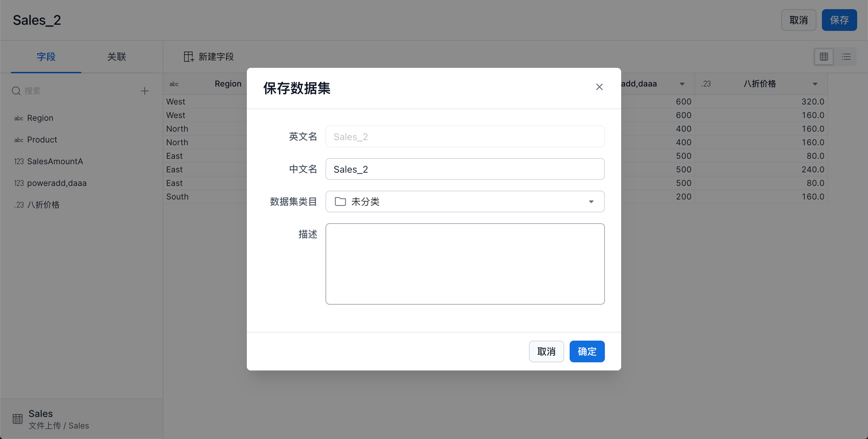The image size is (868, 439).
Task: Open the 数据集类目 dropdown
Action: pyautogui.click(x=591, y=202)
